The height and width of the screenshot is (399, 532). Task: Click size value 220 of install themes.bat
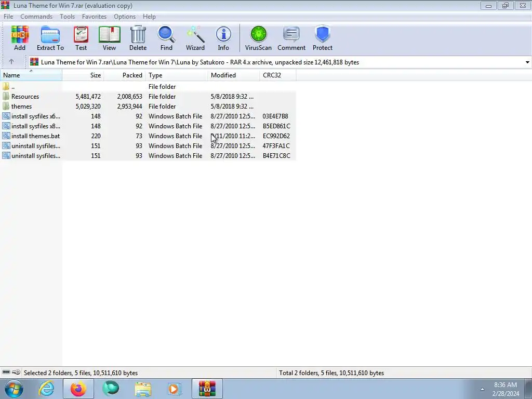click(96, 136)
